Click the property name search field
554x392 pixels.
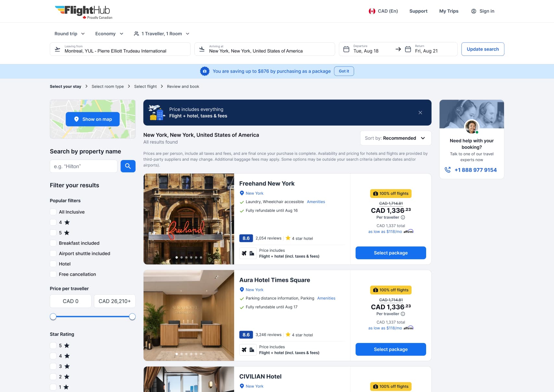[83, 166]
